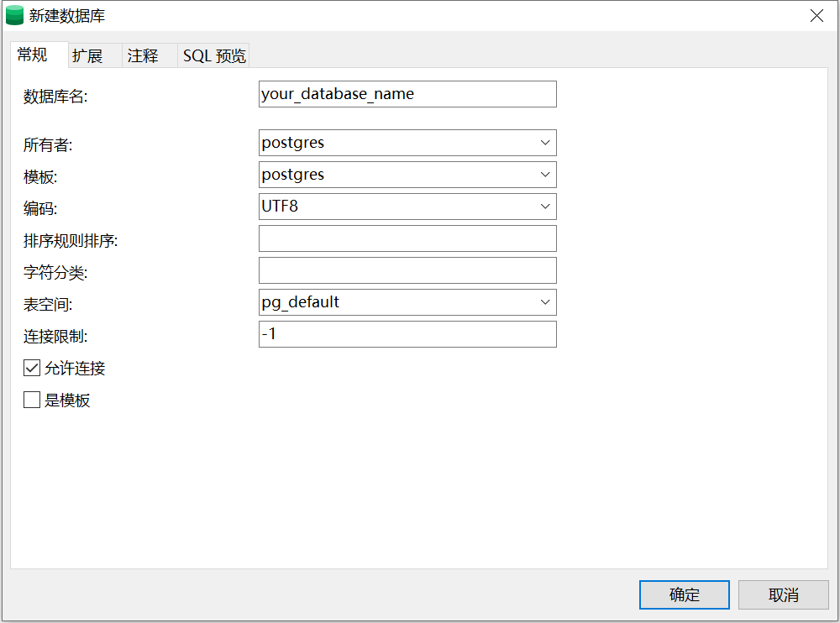
Task: Enable the 是模板 checkbox
Action: pyautogui.click(x=32, y=400)
